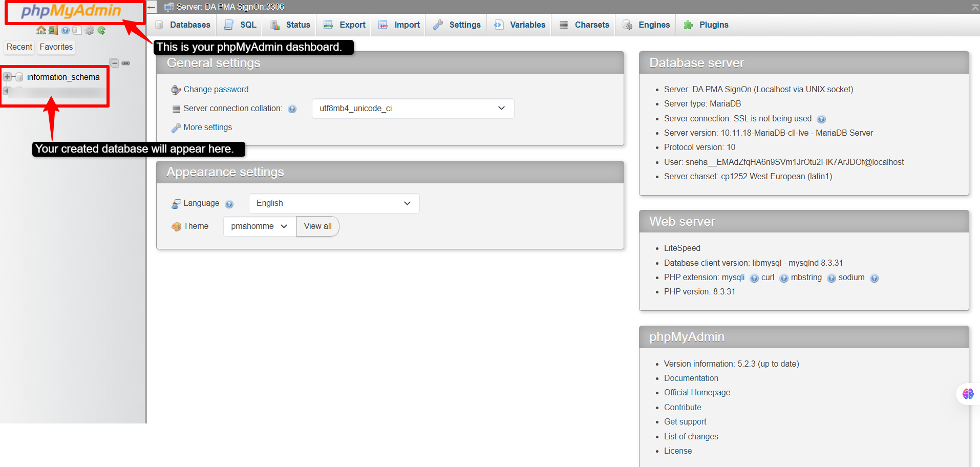
Task: Click help icon after SSL is not being used
Action: tap(821, 119)
